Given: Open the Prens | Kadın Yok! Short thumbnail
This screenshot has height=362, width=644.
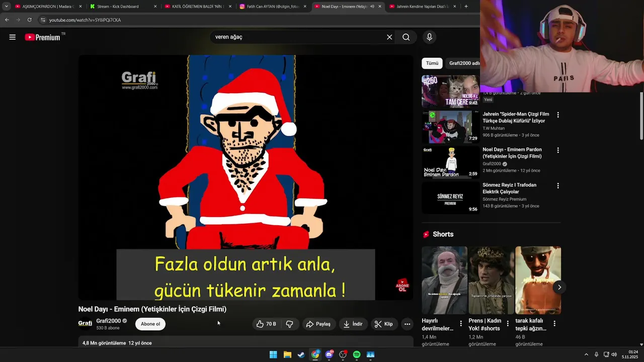Looking at the screenshot, I should click(x=491, y=280).
